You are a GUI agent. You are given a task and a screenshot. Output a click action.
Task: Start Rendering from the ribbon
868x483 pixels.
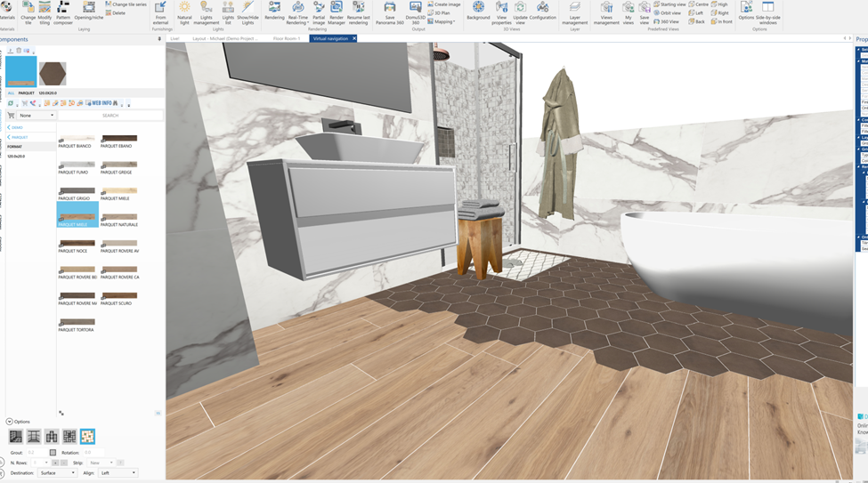point(274,11)
